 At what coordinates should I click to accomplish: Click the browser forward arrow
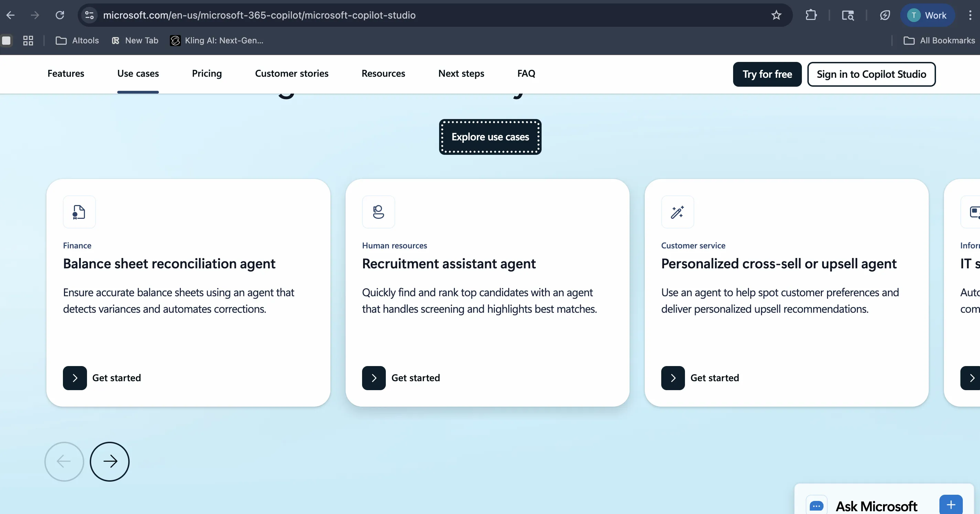pyautogui.click(x=35, y=15)
